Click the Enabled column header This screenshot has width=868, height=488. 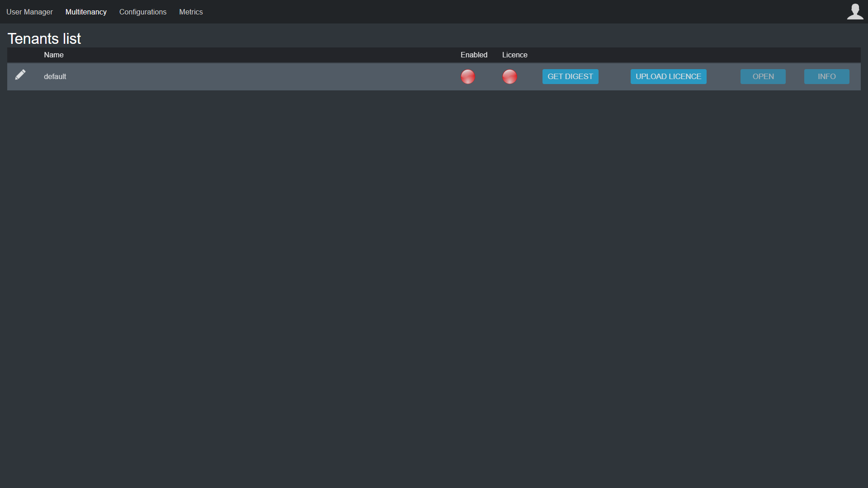(x=474, y=55)
